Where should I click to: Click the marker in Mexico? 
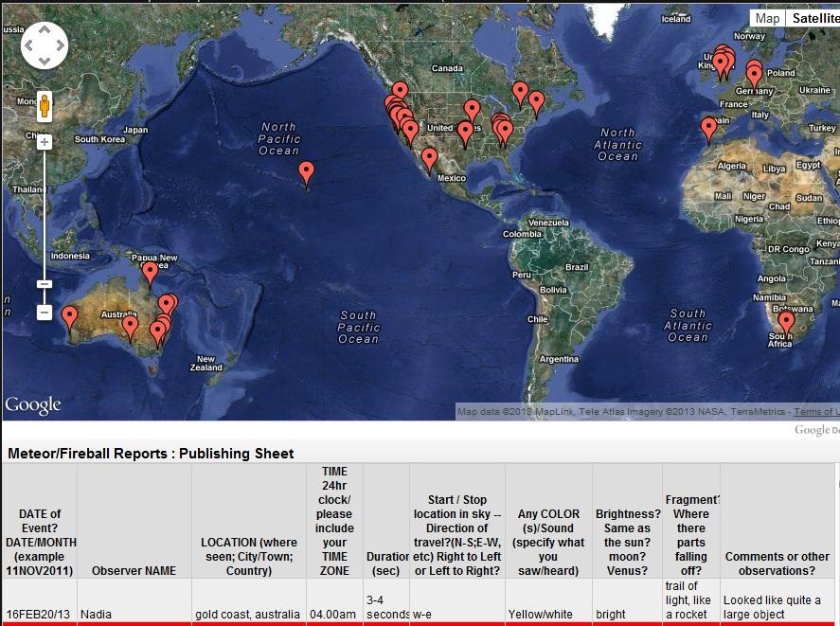[429, 159]
